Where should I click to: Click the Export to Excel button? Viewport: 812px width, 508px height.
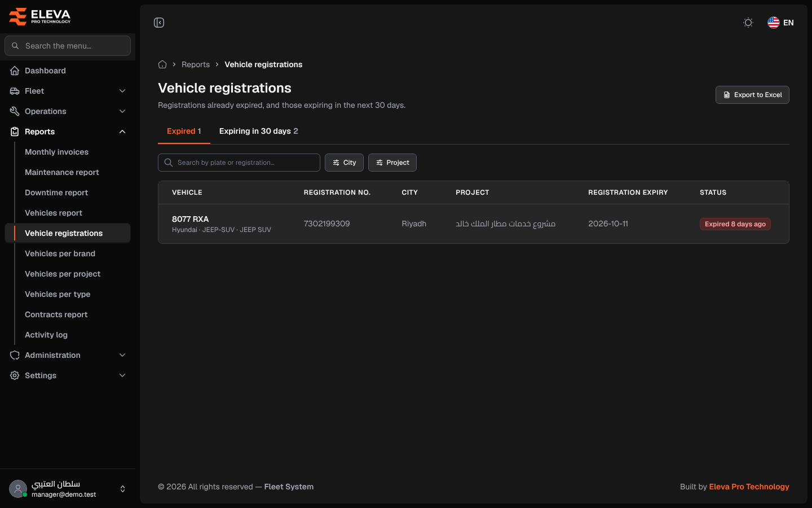[752, 95]
